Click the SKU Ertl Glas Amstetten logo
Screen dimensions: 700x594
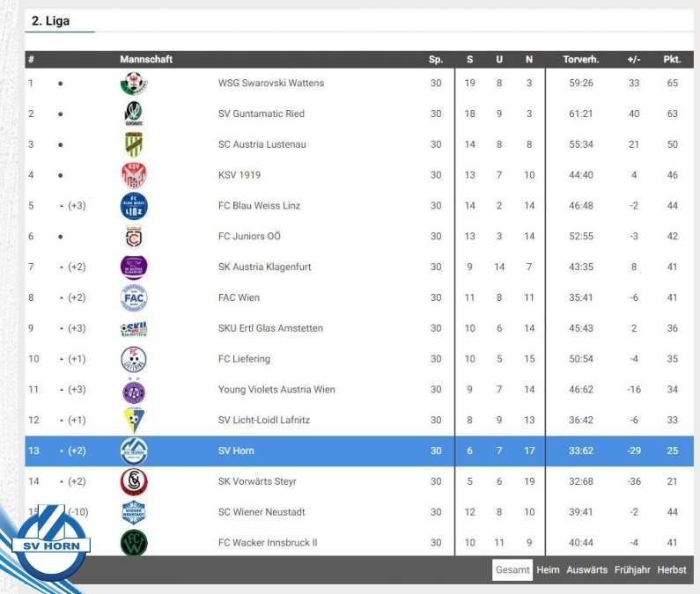tap(134, 328)
